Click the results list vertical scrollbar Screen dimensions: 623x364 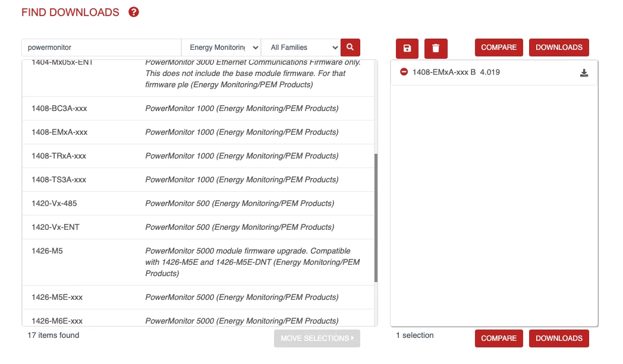tap(376, 217)
